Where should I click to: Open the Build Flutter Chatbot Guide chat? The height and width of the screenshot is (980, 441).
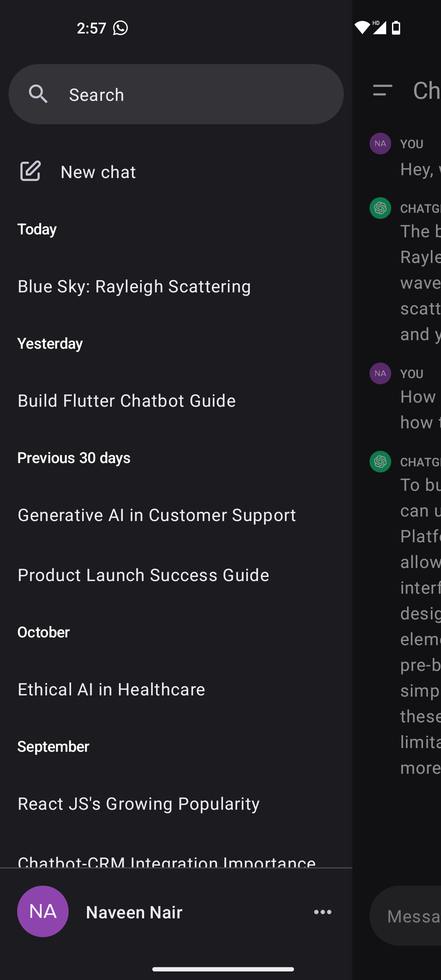click(x=127, y=400)
